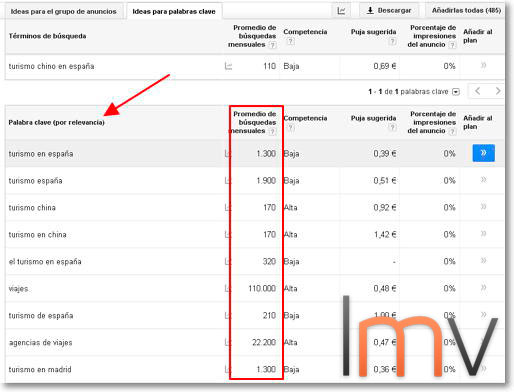This screenshot has width=514, height=392.
Task: Show trend chart for el turismo en españa
Action: [227, 262]
